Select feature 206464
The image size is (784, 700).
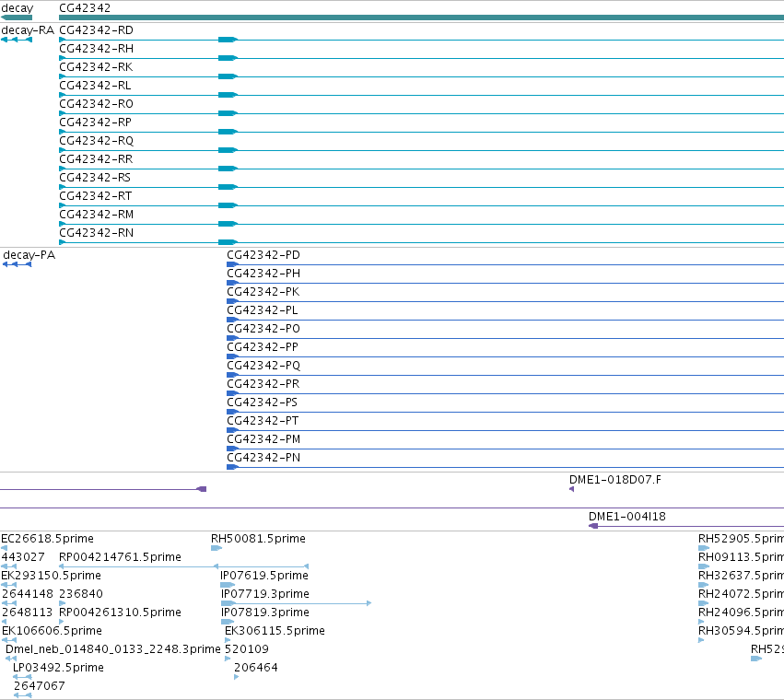256,668
